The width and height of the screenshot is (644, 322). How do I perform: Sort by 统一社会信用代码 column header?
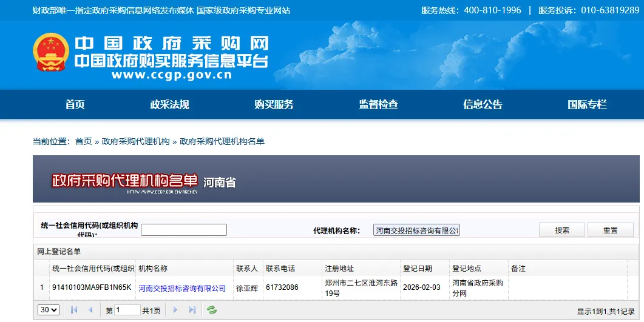[92, 268]
